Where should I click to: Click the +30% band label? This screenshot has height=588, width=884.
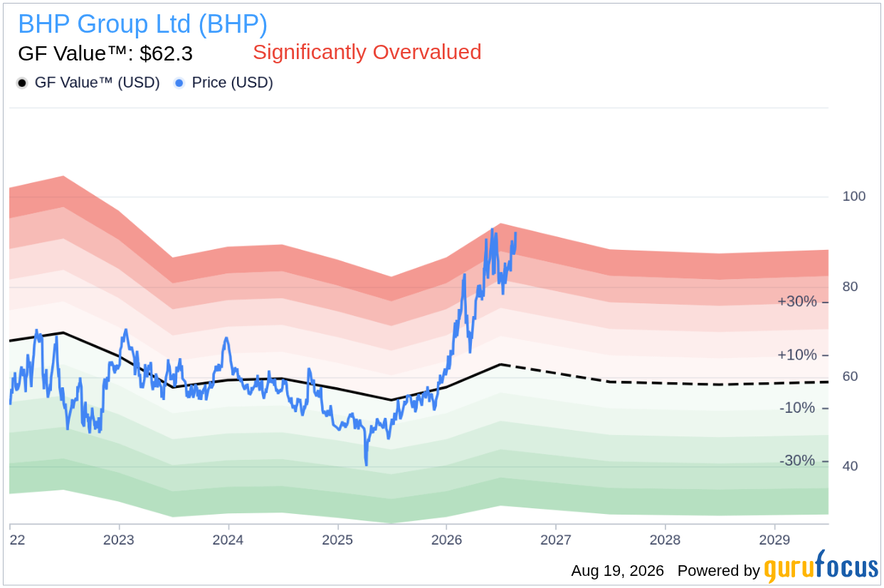pyautogui.click(x=797, y=301)
